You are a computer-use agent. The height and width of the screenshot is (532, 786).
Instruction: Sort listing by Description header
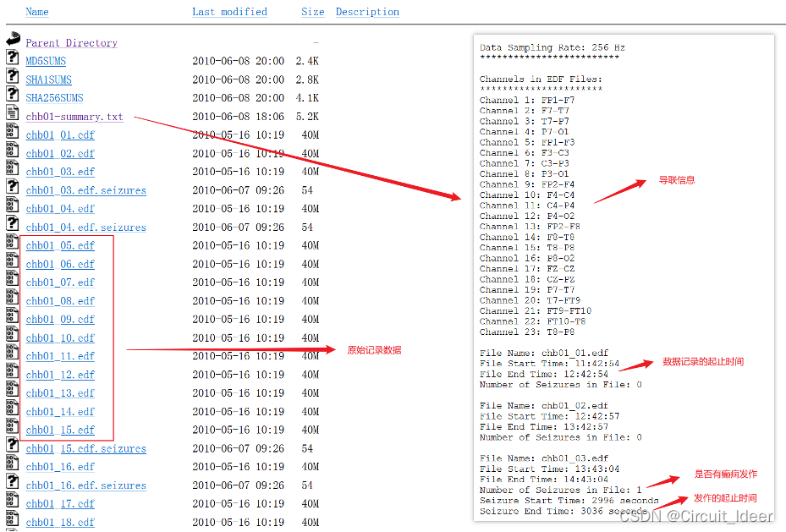point(367,12)
